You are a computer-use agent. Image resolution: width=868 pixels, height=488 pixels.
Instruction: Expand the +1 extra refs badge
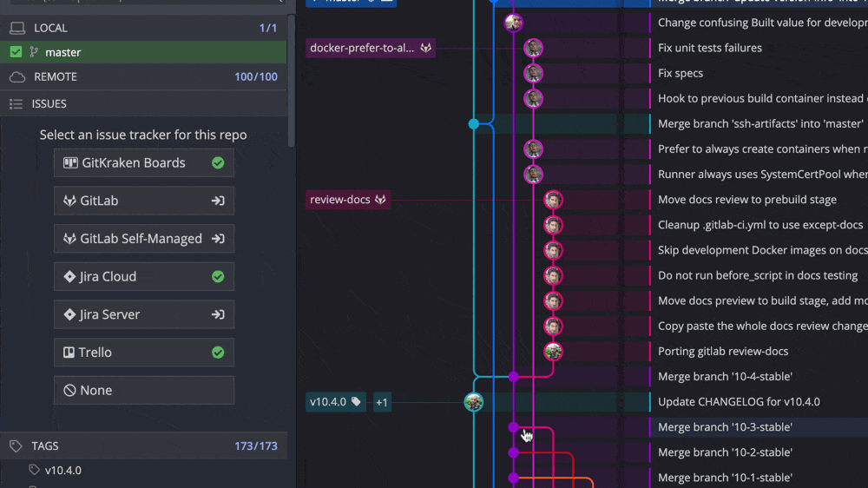(x=382, y=402)
